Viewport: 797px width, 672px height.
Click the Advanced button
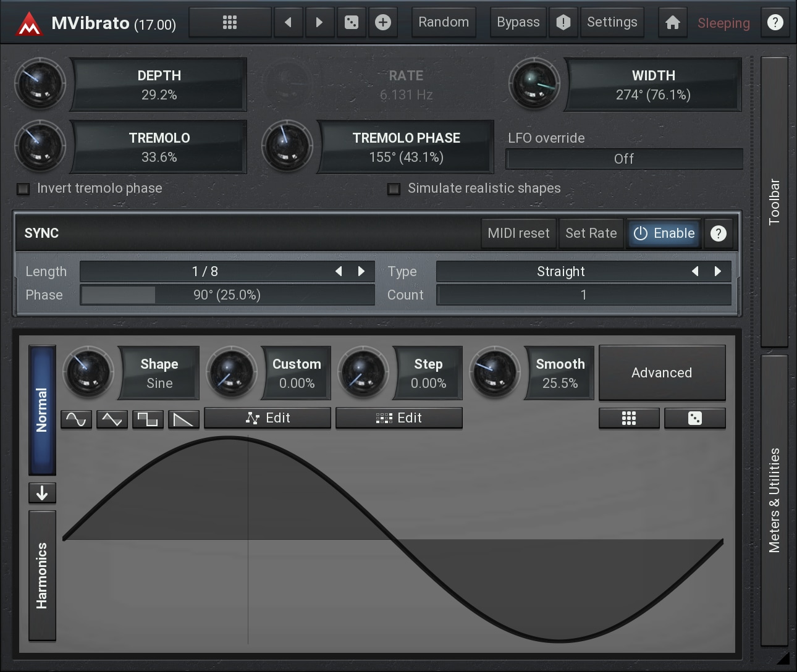click(x=662, y=372)
